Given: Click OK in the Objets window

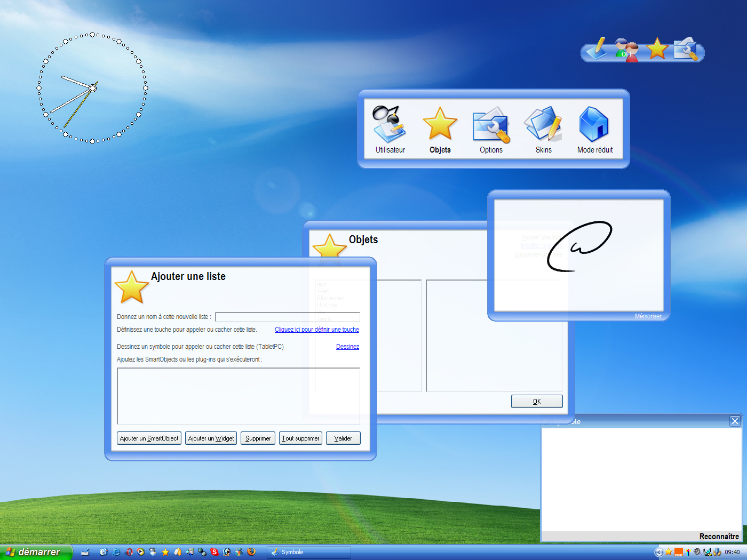Looking at the screenshot, I should click(x=537, y=402).
